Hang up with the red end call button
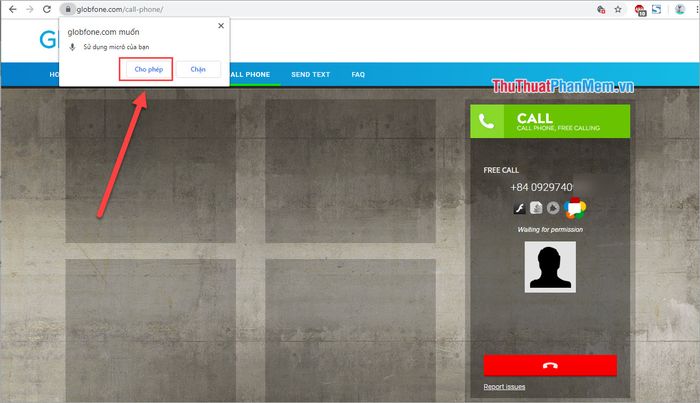Screen dimensions: 700x403 [x=550, y=366]
